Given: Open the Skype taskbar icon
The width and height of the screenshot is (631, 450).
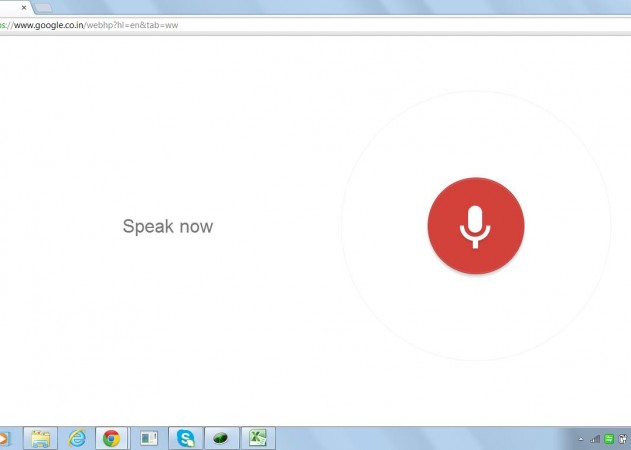Looking at the screenshot, I should click(x=185, y=438).
